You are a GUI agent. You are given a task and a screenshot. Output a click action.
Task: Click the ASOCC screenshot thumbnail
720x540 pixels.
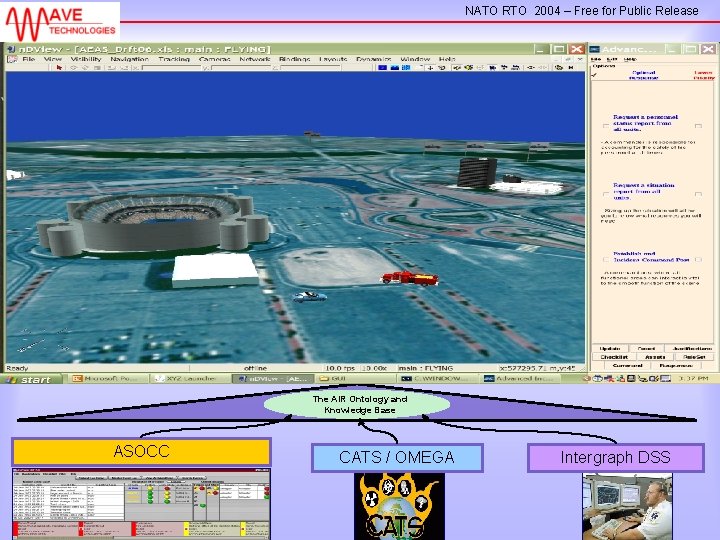click(x=141, y=504)
